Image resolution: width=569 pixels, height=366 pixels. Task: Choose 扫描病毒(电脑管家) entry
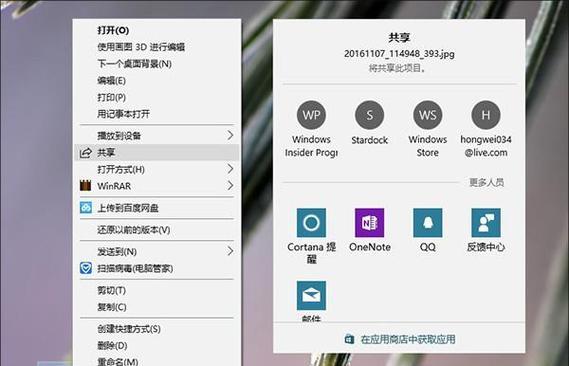point(135,268)
